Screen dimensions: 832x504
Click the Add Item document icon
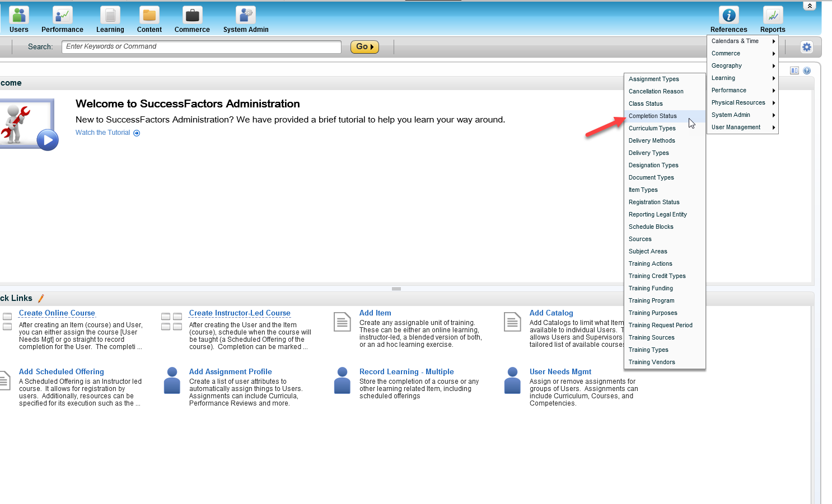[342, 322]
